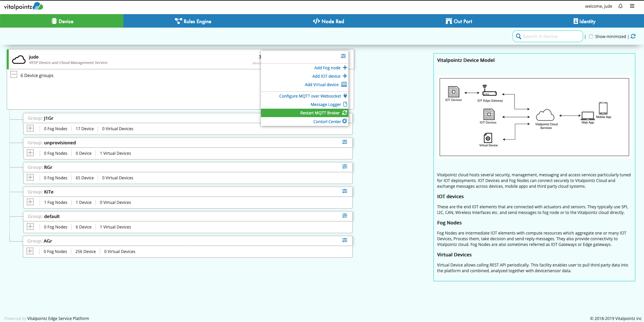Click the Vitalpointz Edge Service Platform footer link
The height and width of the screenshot is (322, 644).
[x=58, y=318]
